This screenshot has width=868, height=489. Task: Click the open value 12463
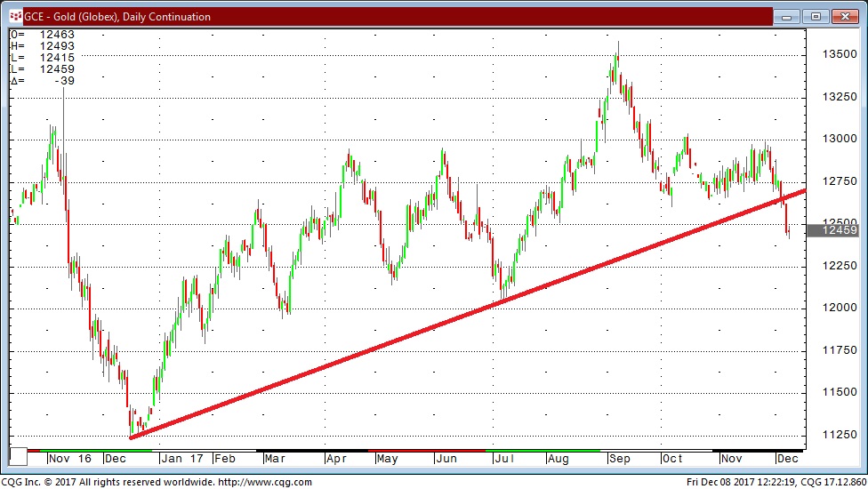point(57,35)
